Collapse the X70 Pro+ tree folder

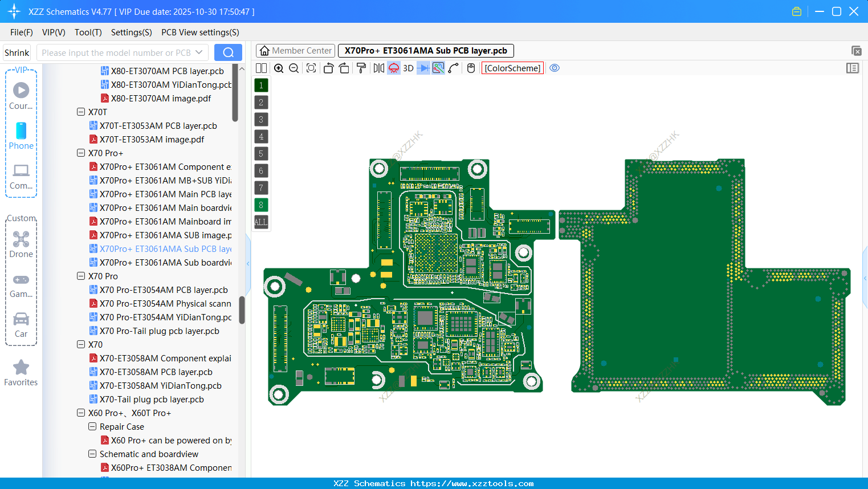tap(81, 153)
